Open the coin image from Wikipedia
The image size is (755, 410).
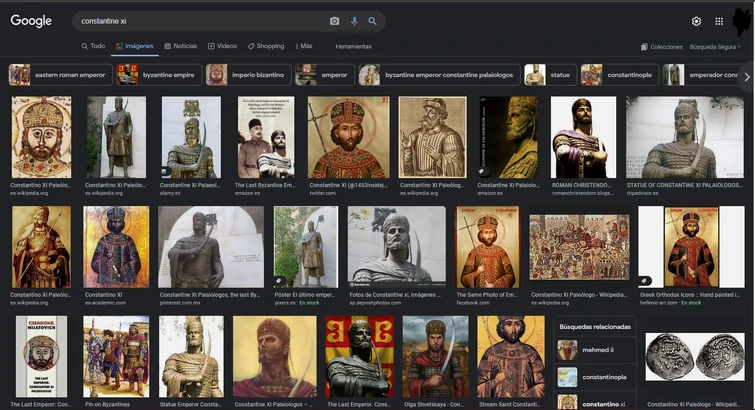click(x=695, y=357)
